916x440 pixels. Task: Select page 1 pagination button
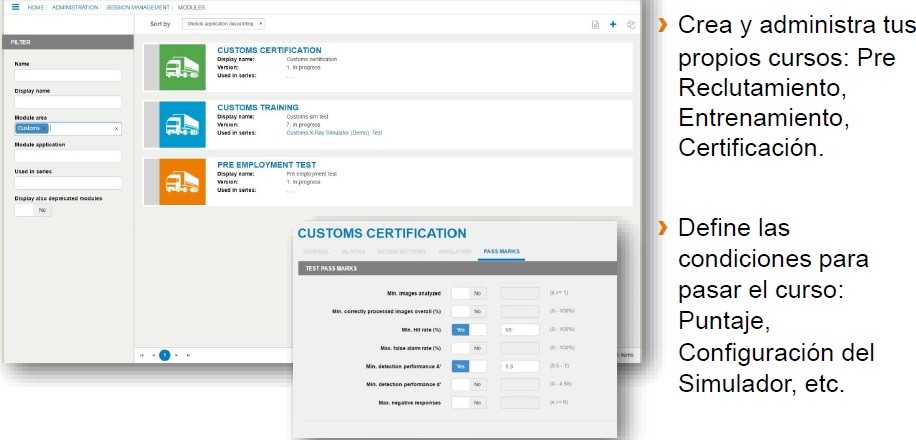click(165, 355)
